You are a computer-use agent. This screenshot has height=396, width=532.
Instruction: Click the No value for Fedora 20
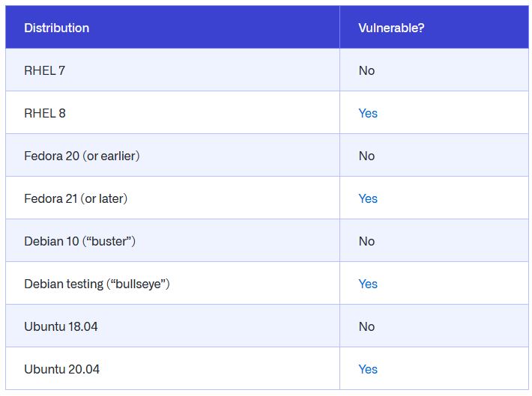pos(366,156)
